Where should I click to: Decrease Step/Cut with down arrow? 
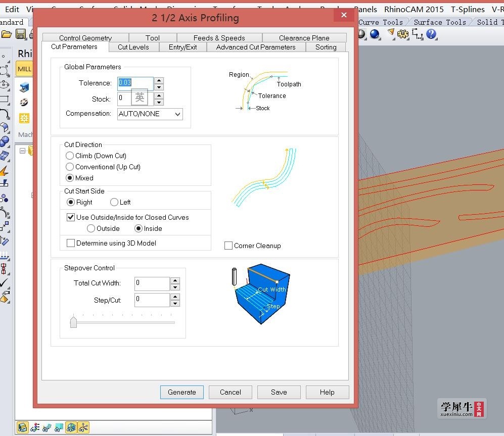pos(175,303)
